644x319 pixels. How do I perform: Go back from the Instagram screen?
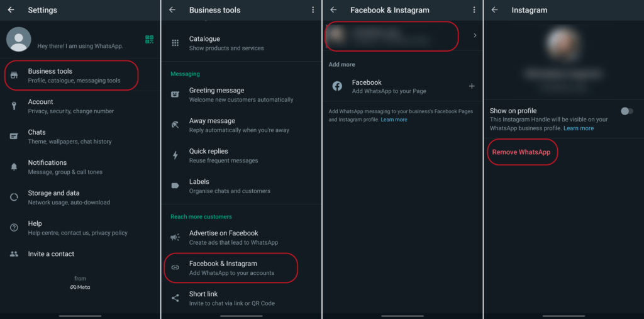pyautogui.click(x=495, y=10)
